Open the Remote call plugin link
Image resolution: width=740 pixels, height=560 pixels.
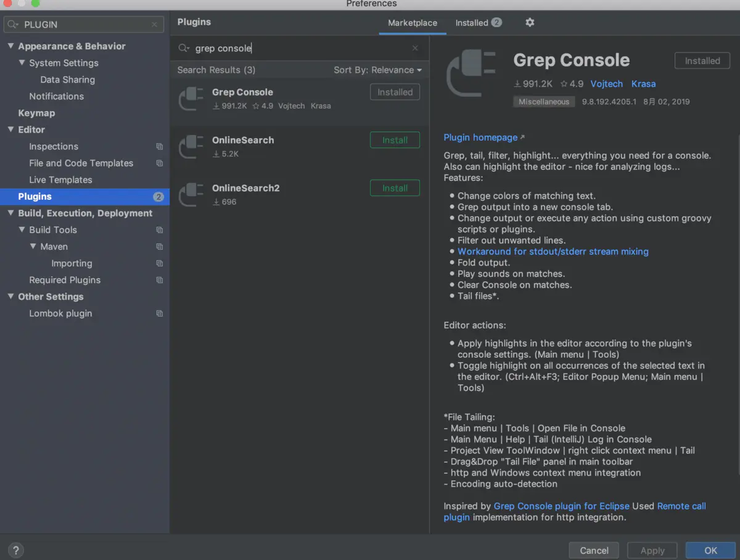[681, 506]
